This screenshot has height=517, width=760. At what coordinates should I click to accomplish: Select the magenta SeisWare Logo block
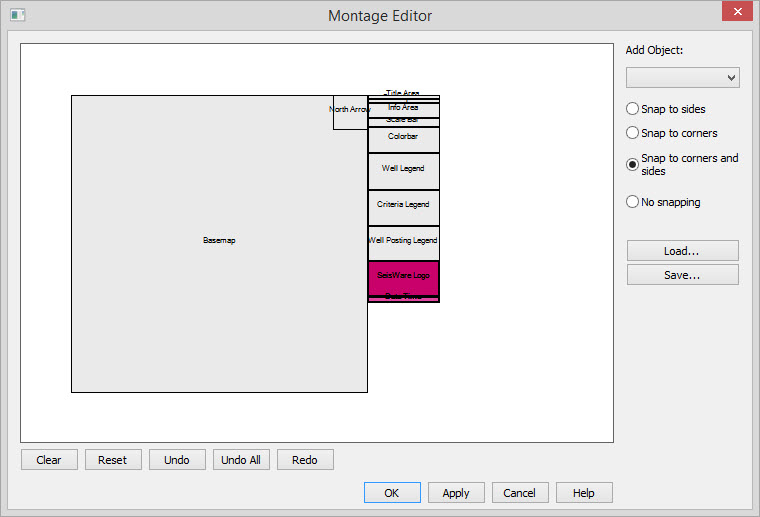403,276
